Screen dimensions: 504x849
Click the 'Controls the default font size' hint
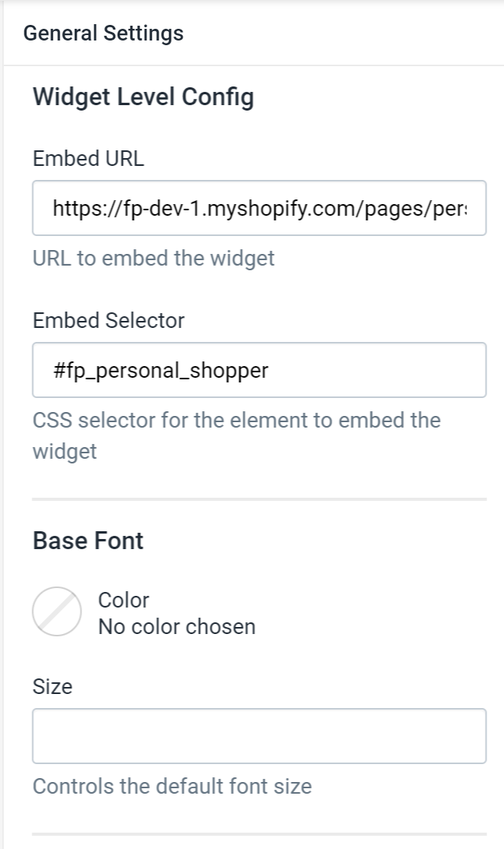click(x=172, y=786)
